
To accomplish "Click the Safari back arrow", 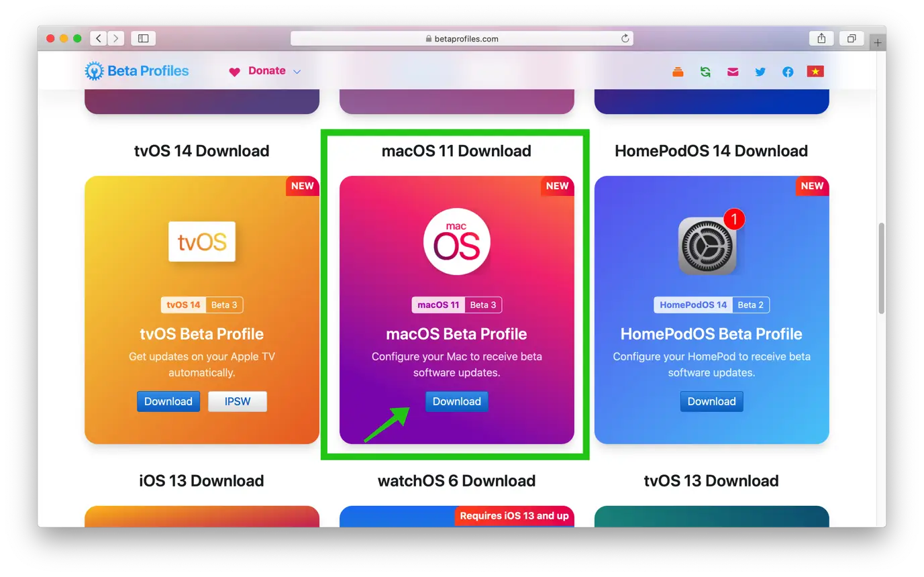I will pos(99,38).
